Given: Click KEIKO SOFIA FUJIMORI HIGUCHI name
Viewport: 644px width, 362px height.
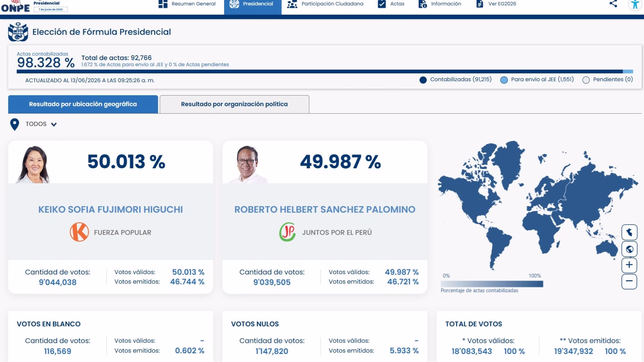Looking at the screenshot, I should coord(110,209).
